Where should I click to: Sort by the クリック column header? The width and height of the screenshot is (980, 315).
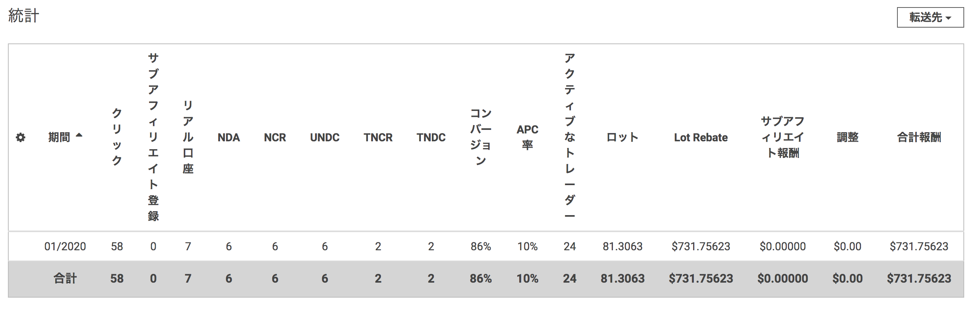[117, 137]
